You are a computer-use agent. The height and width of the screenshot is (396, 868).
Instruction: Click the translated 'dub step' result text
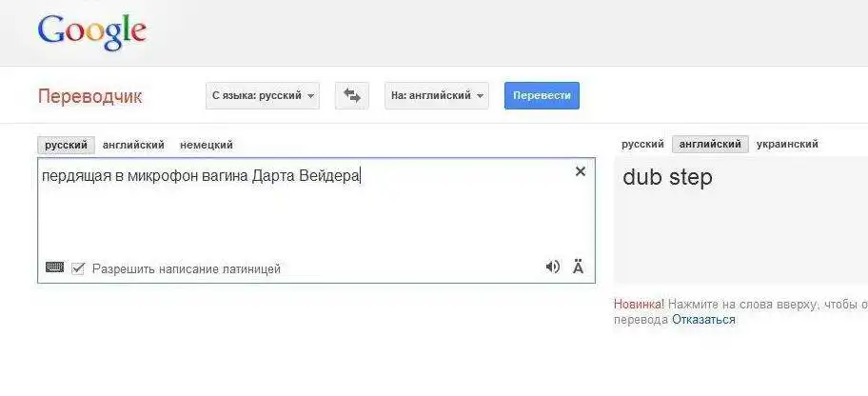667,177
